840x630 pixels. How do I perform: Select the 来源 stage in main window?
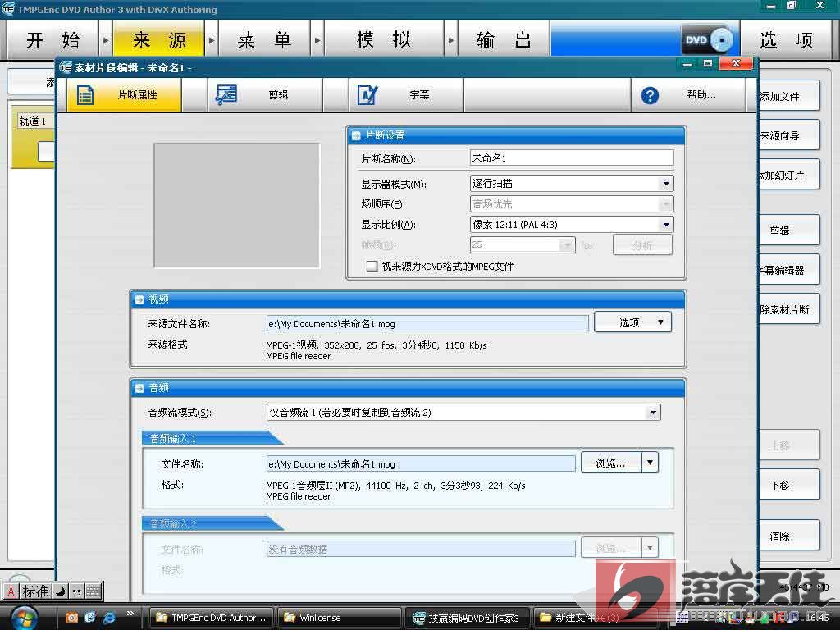tap(158, 39)
